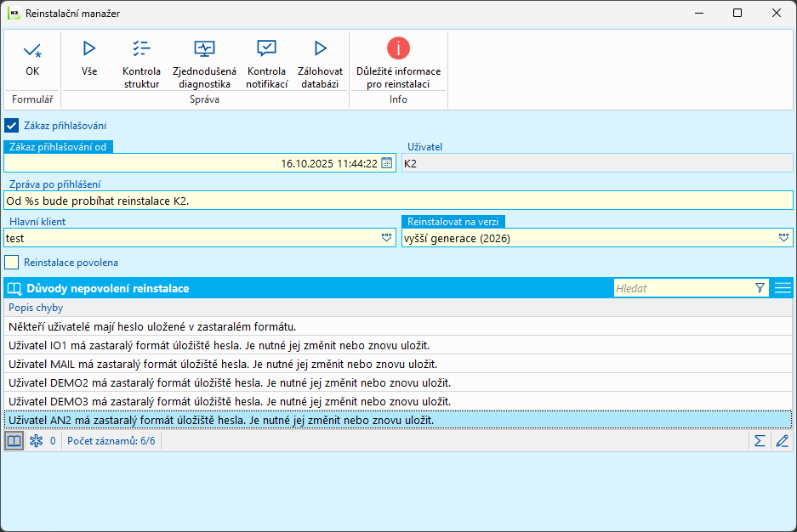Viewport: 797px width, 532px height.
Task: Run the Vše (all) action
Action: click(89, 49)
